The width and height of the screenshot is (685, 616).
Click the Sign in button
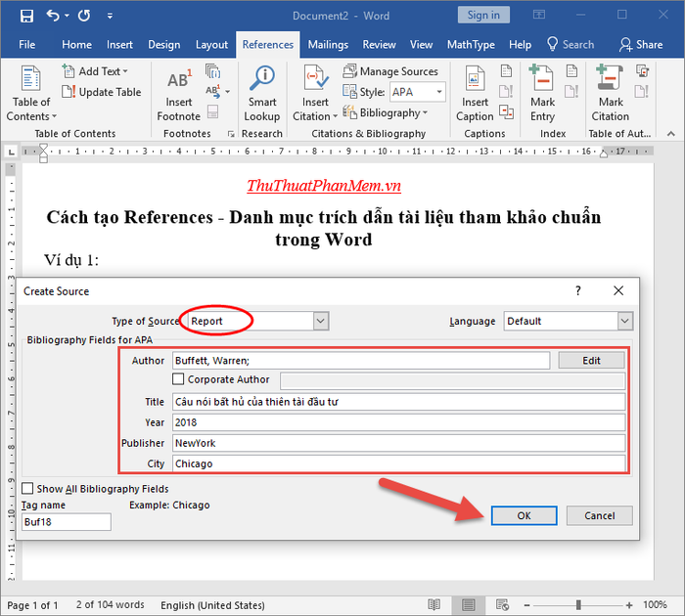point(483,16)
